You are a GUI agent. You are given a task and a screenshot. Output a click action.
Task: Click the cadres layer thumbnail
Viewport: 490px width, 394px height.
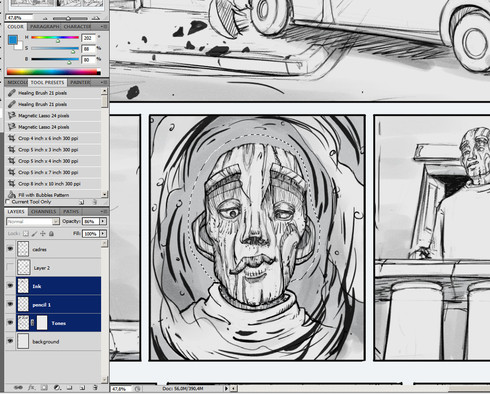click(23, 249)
